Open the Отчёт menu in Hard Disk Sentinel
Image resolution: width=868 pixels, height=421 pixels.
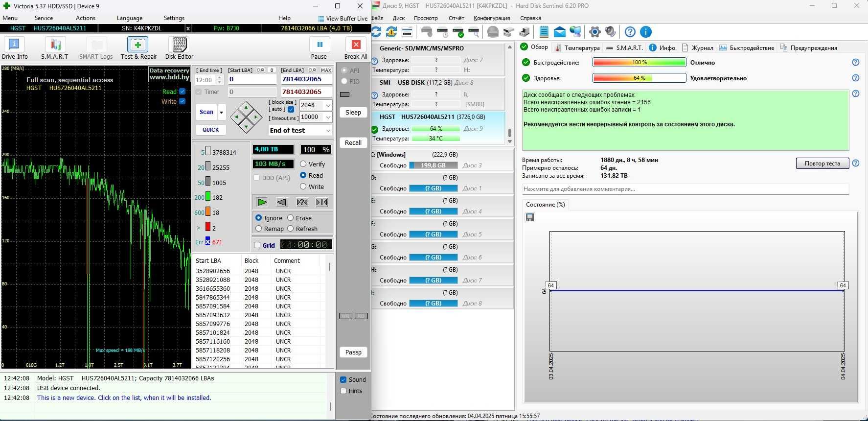(x=456, y=18)
